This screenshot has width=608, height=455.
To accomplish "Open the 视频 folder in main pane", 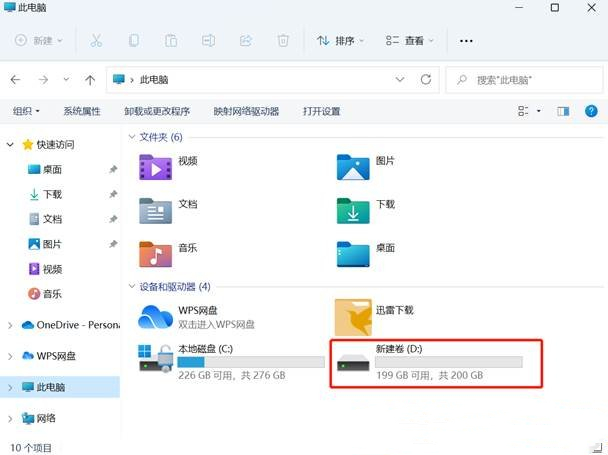I will pyautogui.click(x=156, y=166).
